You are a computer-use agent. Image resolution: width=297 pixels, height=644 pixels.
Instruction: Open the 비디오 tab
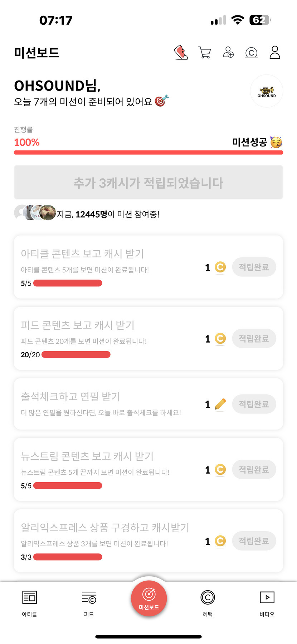pos(267,604)
